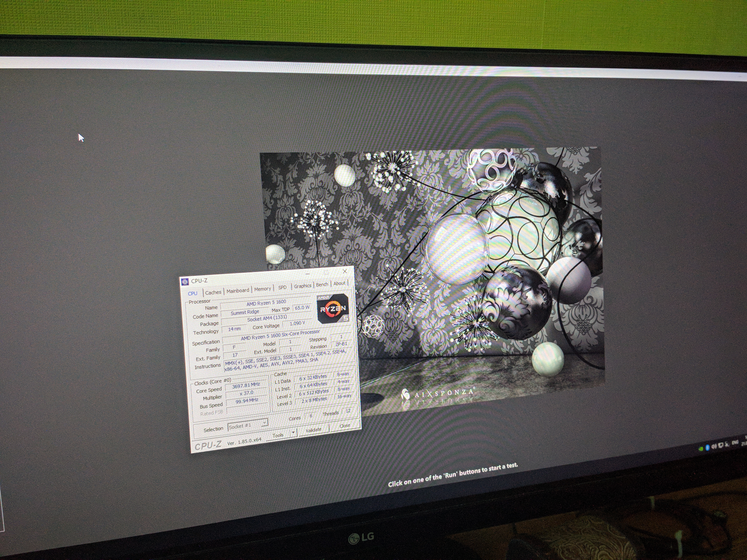Switch to the Caches tab

point(213,292)
